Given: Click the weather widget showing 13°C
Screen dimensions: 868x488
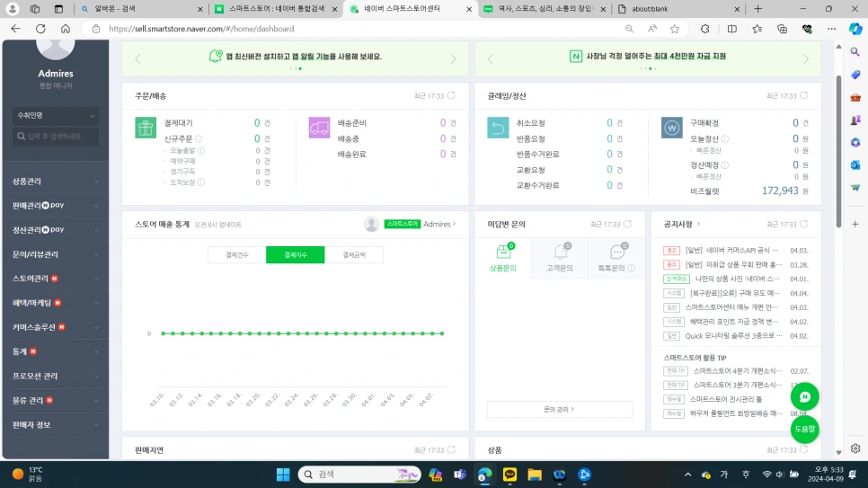Looking at the screenshot, I should (x=28, y=475).
